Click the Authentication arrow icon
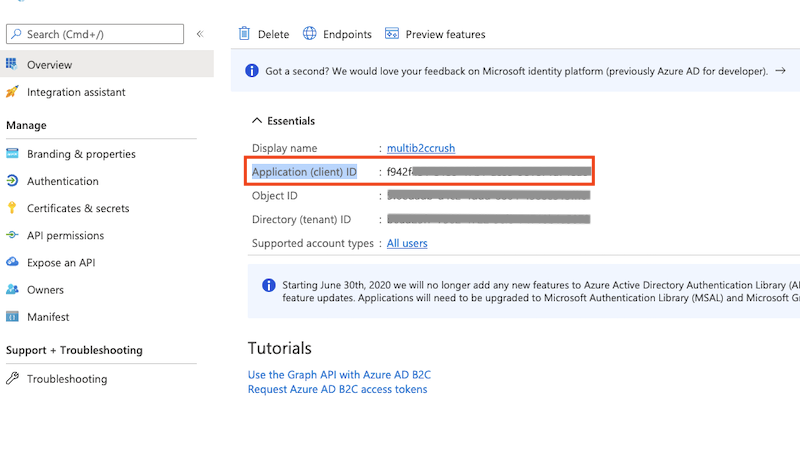The width and height of the screenshot is (800, 449). [12, 181]
